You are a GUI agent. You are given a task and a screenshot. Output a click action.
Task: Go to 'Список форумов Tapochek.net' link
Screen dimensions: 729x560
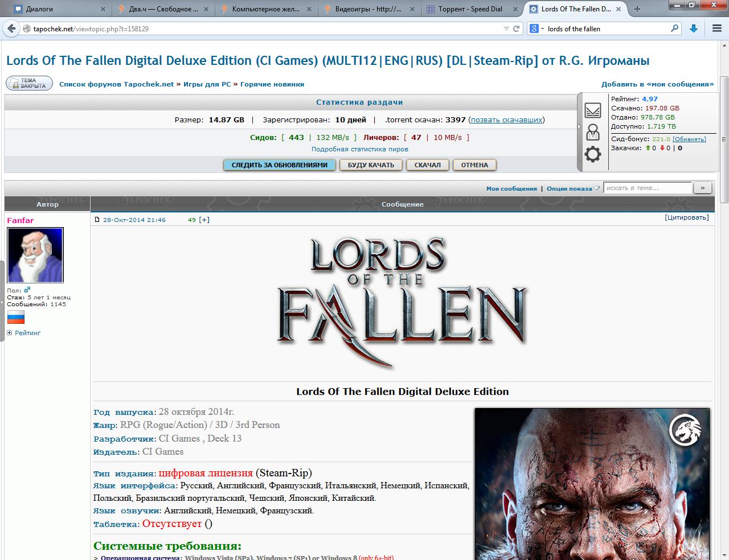click(x=117, y=84)
